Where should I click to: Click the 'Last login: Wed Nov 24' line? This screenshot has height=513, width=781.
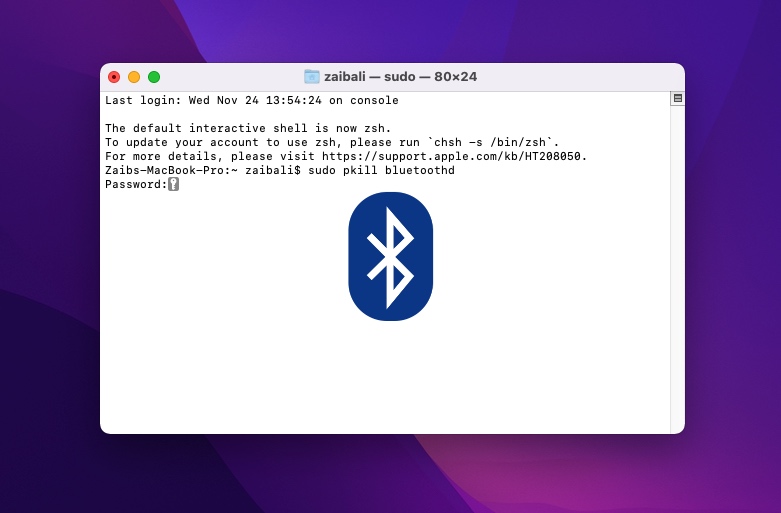tap(252, 101)
